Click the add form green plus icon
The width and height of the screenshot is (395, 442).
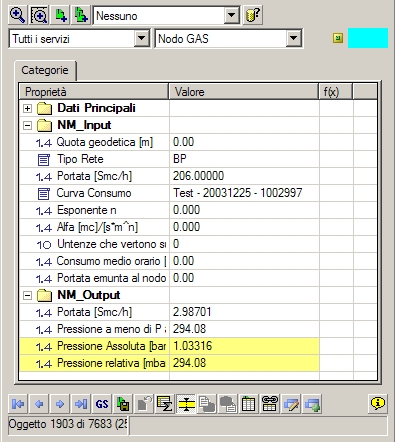(312, 404)
